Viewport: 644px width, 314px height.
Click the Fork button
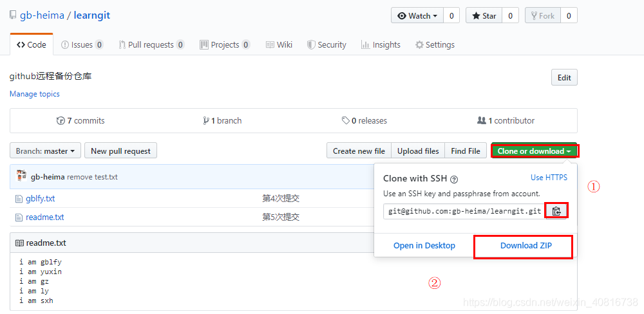pos(543,15)
